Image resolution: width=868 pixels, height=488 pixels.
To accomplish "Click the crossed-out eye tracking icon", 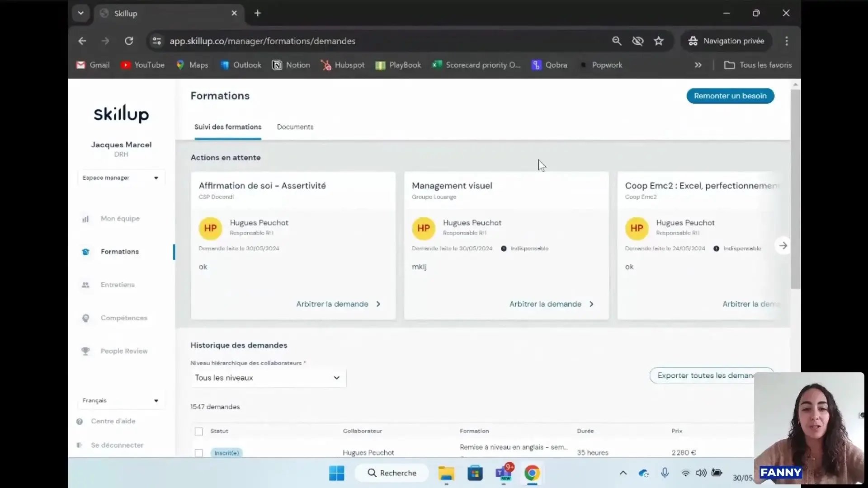I will point(638,41).
